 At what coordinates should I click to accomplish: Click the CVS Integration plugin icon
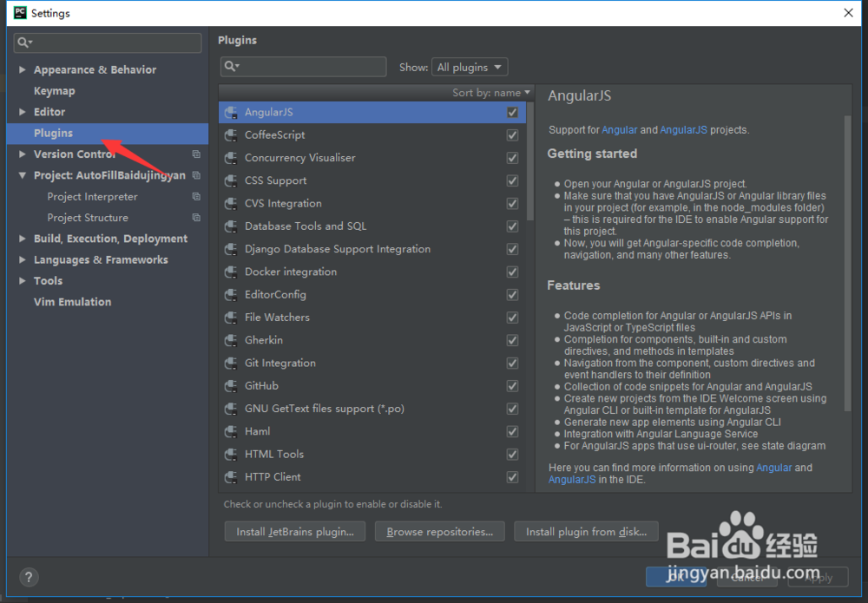point(231,204)
